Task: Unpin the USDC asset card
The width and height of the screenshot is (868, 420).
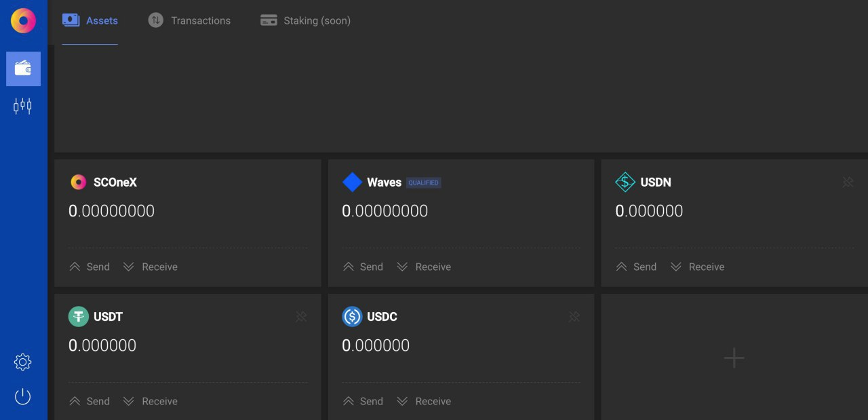Action: point(574,316)
